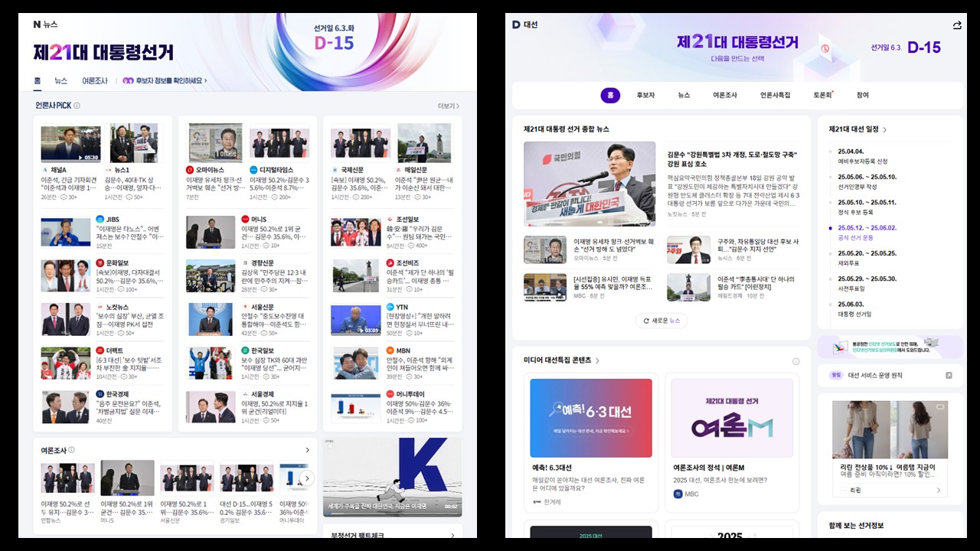The width and height of the screenshot is (980, 551).
Task: Play the 채널A video thumbnail showing 05:30
Action: tap(70, 143)
